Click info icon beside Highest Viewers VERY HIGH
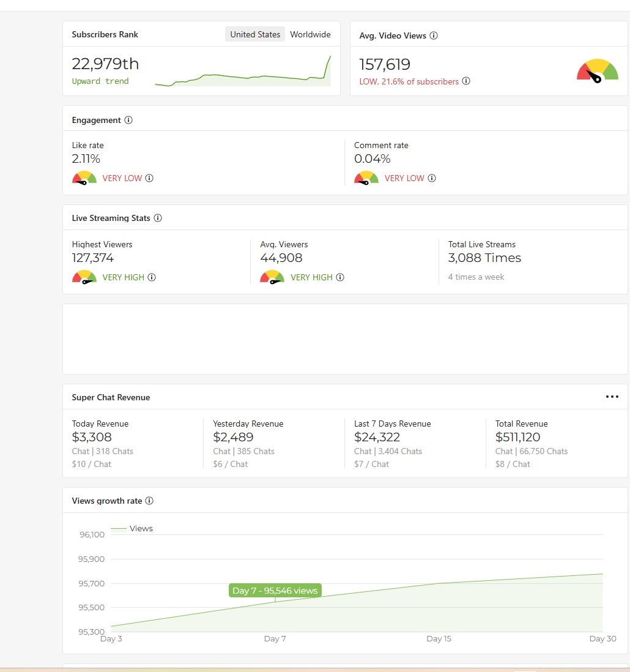 [152, 277]
